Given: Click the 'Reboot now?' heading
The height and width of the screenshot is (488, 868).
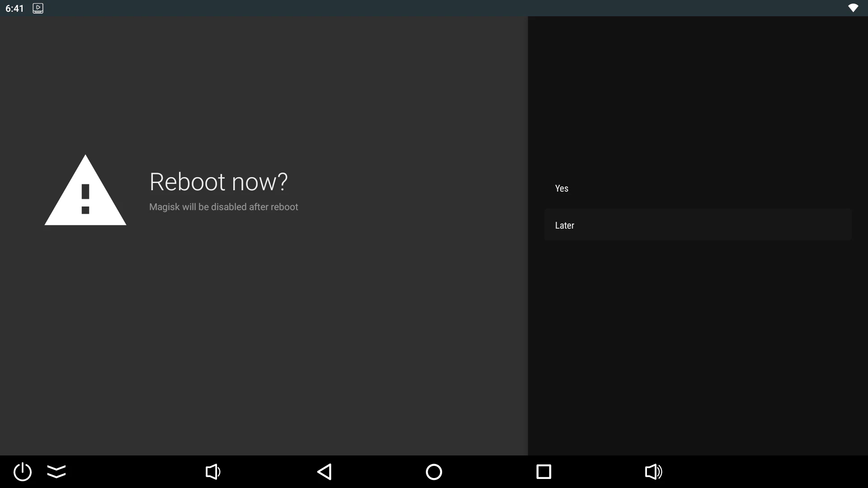Looking at the screenshot, I should click(x=218, y=182).
